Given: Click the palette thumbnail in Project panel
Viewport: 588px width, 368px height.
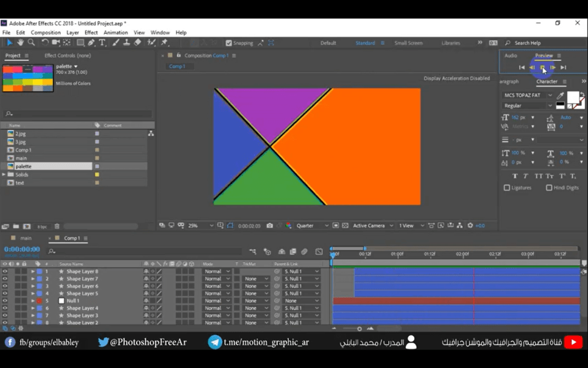Looking at the screenshot, I should click(x=28, y=78).
